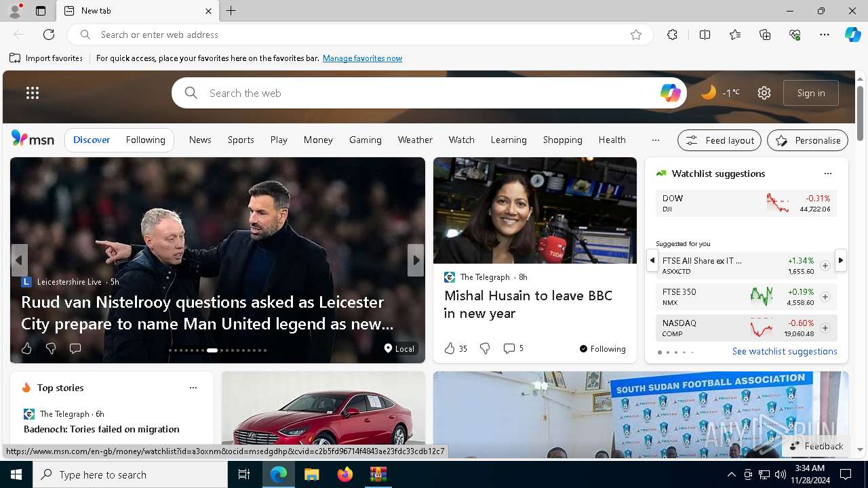
Task: Open Edge Settings and more menu
Action: tap(825, 35)
